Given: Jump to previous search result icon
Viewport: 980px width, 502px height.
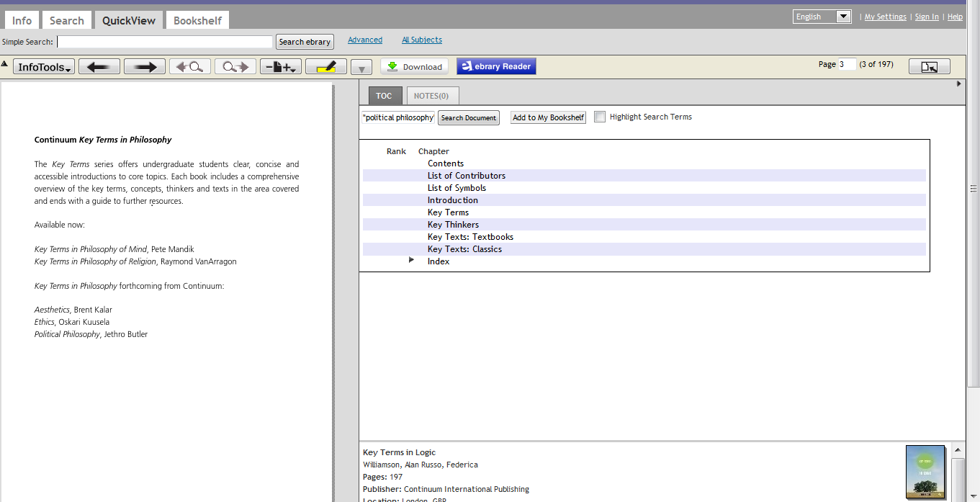Looking at the screenshot, I should pyautogui.click(x=190, y=67).
